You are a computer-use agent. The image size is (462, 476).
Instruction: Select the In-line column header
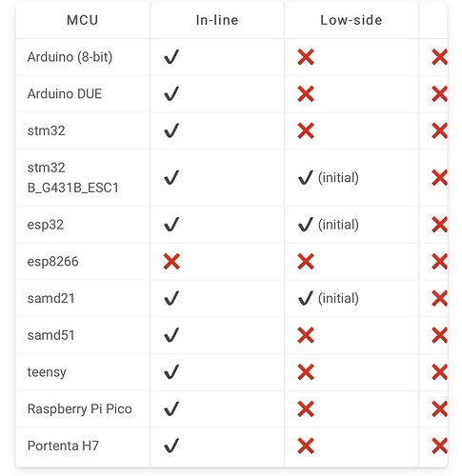tap(217, 20)
